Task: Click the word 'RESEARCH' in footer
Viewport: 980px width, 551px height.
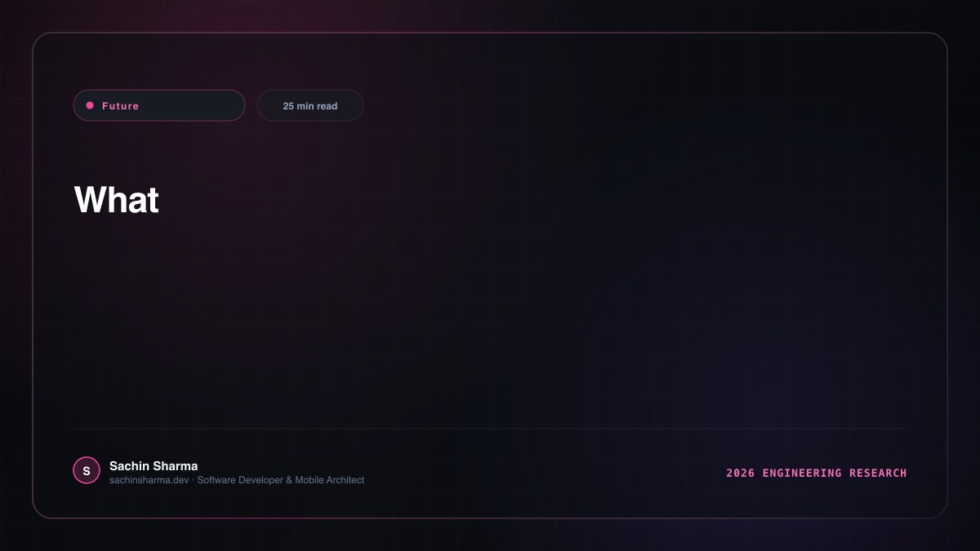Action: coord(878,473)
